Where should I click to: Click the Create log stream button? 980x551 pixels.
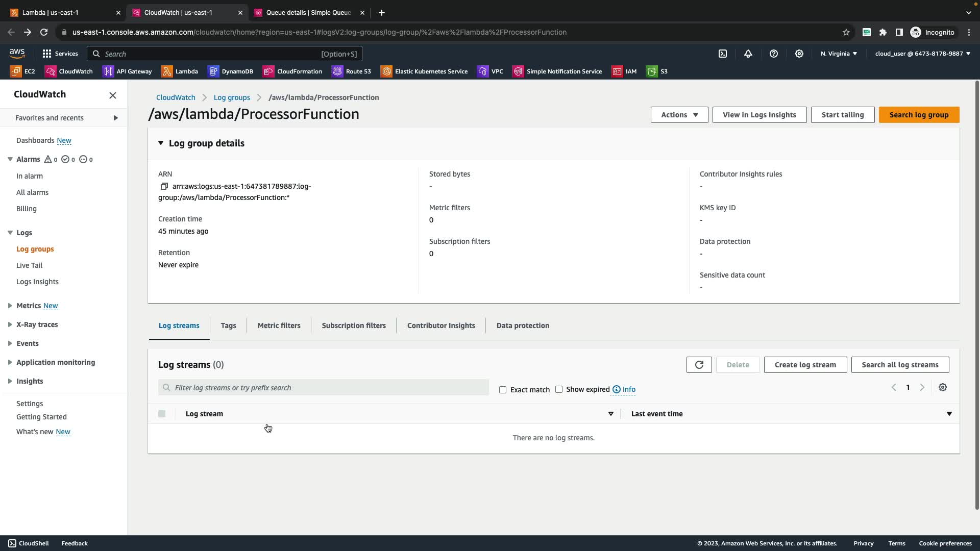click(805, 365)
